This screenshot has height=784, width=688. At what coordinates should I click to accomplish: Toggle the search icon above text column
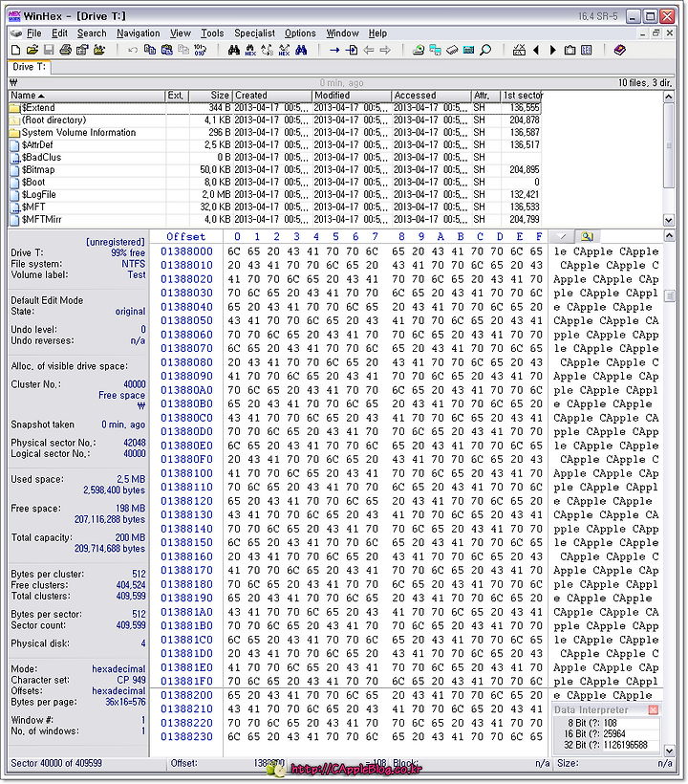(587, 236)
